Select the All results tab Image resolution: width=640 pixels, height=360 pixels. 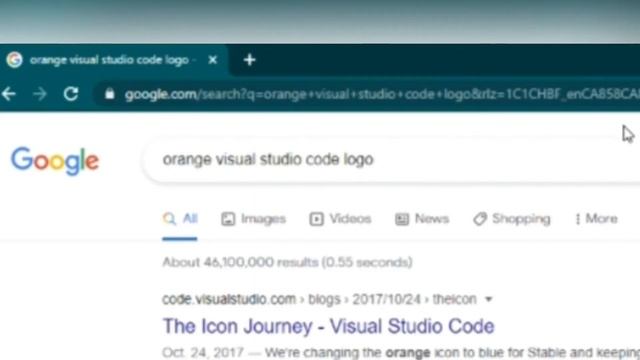(180, 219)
